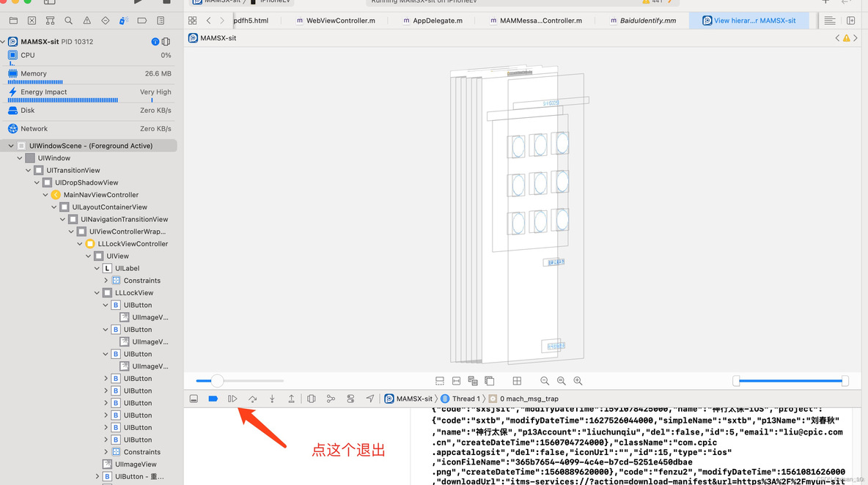Click the Debug View Hierarchy icon

pyautogui.click(x=311, y=399)
